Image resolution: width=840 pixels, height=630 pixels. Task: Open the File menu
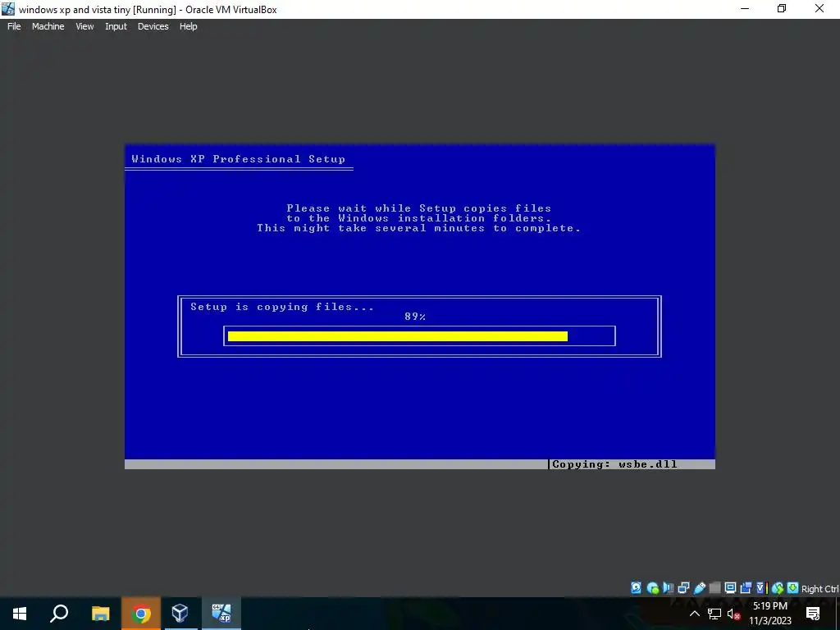click(14, 26)
